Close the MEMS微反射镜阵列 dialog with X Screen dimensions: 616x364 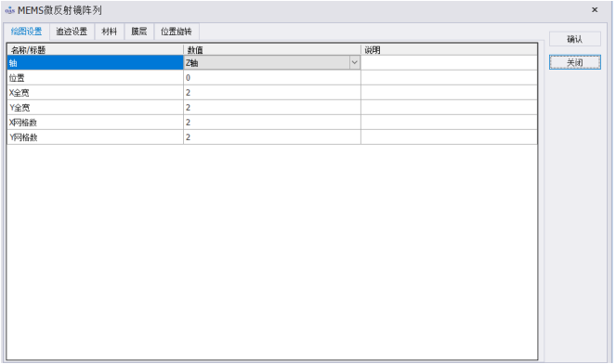coord(595,10)
